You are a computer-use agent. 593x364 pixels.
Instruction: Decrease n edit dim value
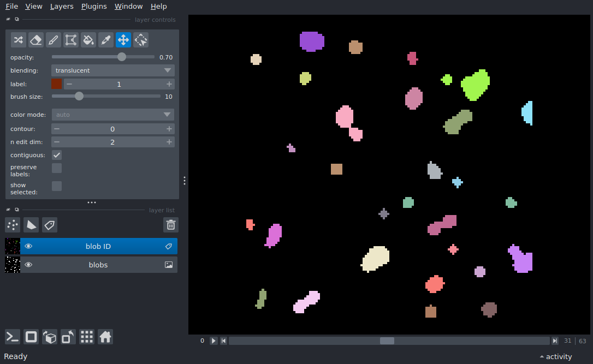pyautogui.click(x=57, y=142)
